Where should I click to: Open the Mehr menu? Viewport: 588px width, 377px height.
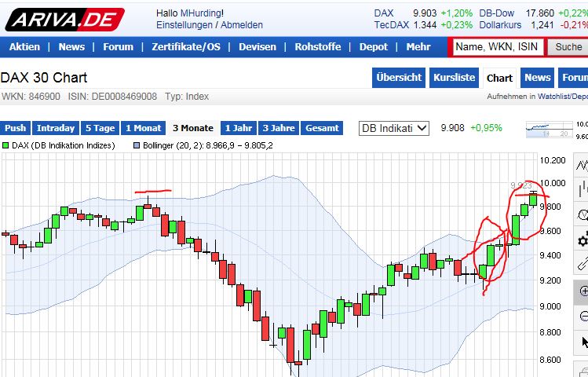pyautogui.click(x=418, y=47)
